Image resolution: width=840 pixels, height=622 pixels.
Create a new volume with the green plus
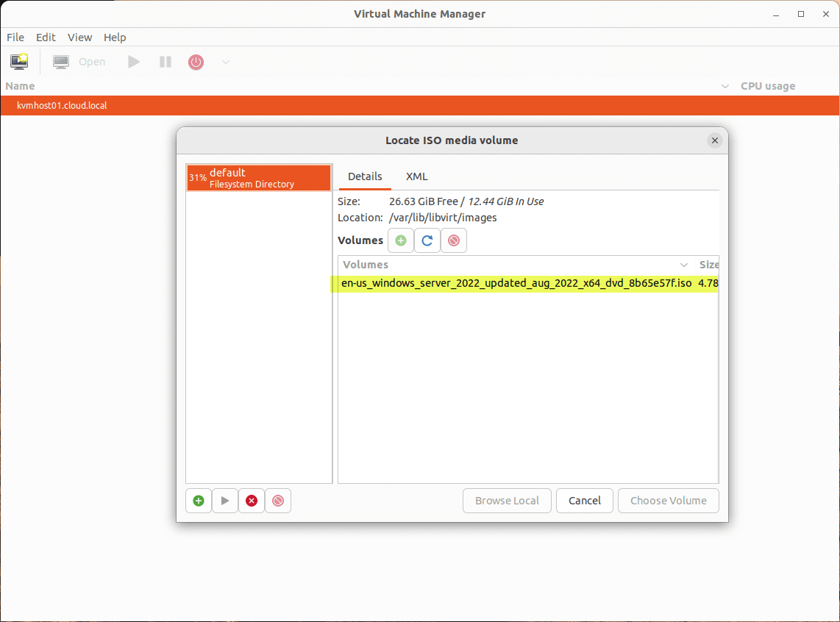[x=401, y=240]
